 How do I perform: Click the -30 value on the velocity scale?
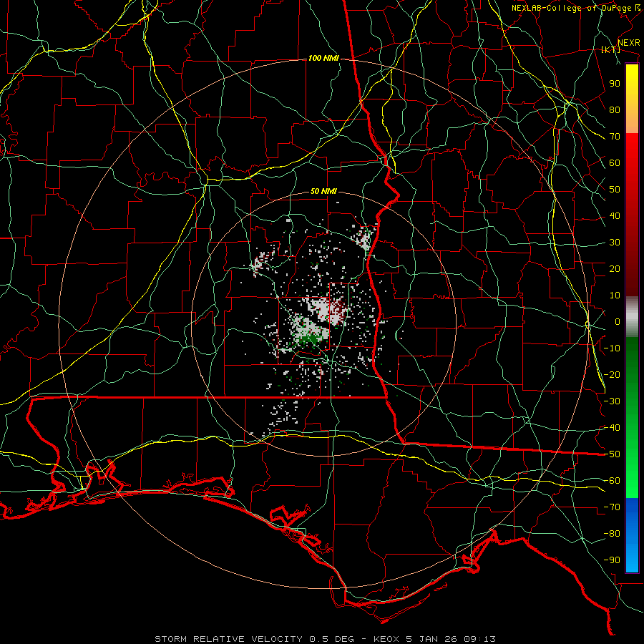click(612, 401)
